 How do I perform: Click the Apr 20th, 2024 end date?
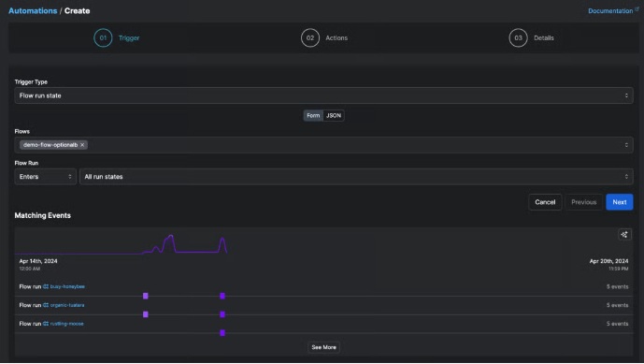(x=608, y=261)
